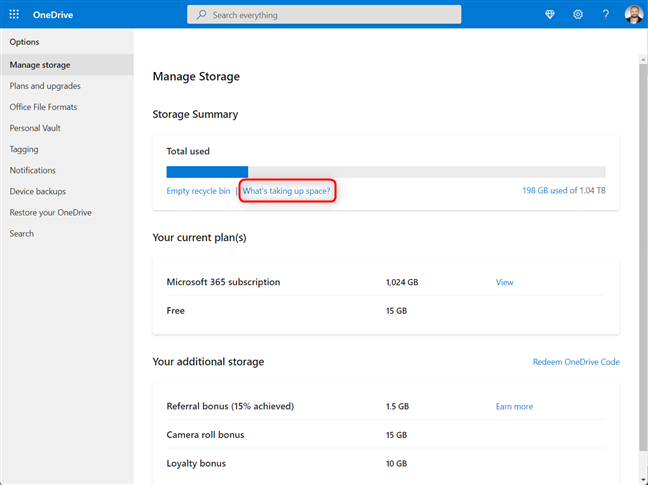Viewport: 648px width, 485px height.
Task: Click the Manage Storage page heading
Action: click(x=196, y=76)
